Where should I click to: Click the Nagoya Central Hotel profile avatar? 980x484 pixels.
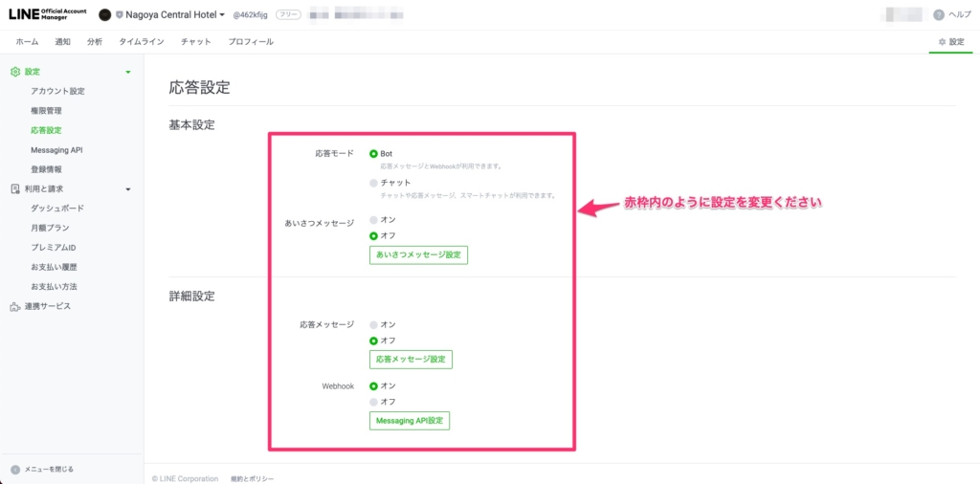tap(105, 15)
